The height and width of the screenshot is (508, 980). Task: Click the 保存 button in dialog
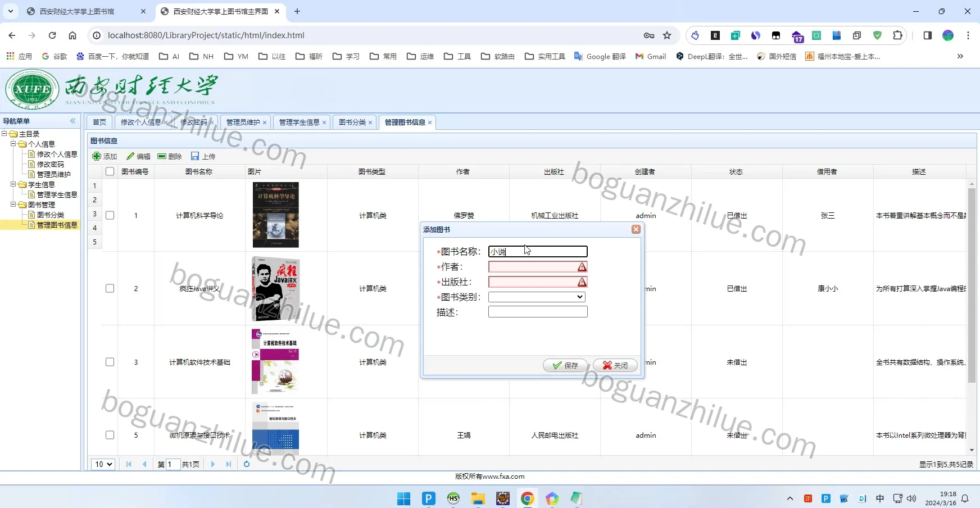coord(565,365)
